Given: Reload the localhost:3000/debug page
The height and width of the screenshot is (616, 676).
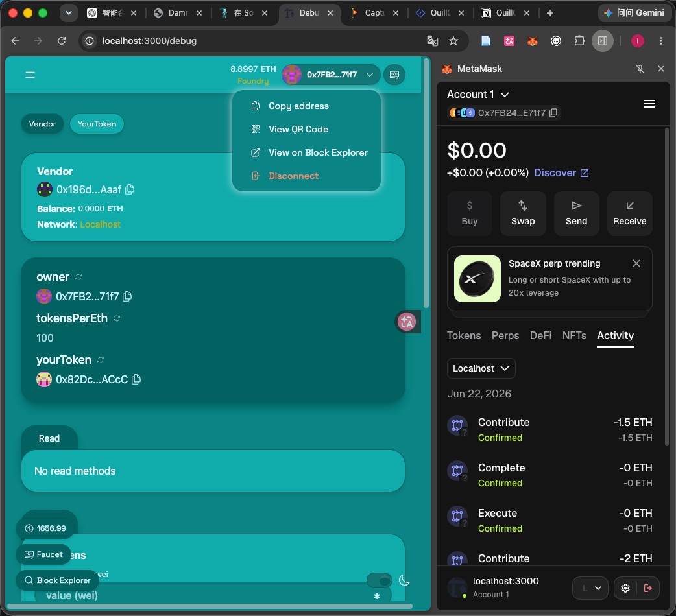Looking at the screenshot, I should (x=62, y=41).
